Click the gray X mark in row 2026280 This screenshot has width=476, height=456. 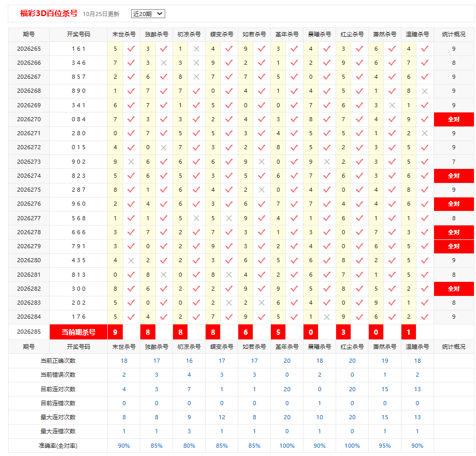(x=131, y=260)
